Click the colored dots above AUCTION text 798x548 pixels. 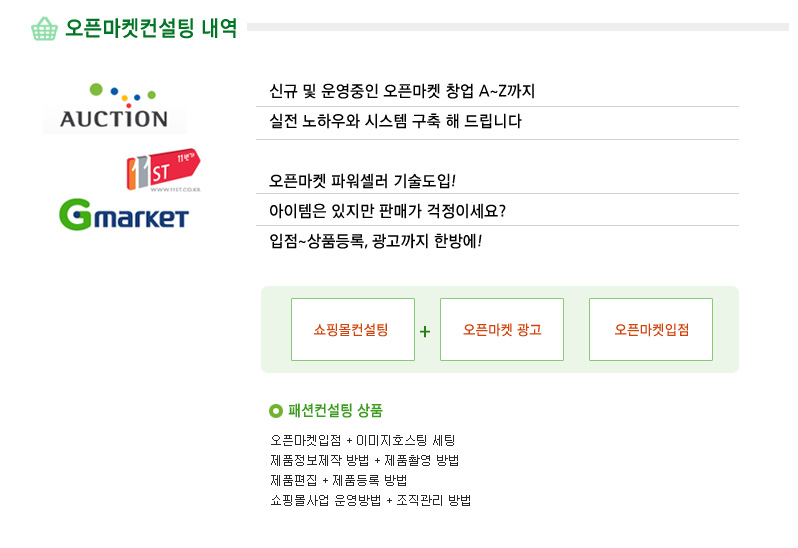123,95
